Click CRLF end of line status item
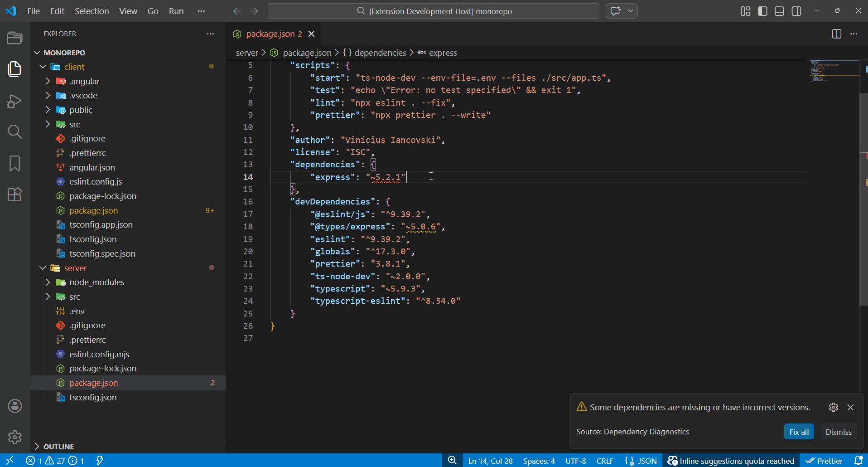The height and width of the screenshot is (467, 868). click(605, 461)
